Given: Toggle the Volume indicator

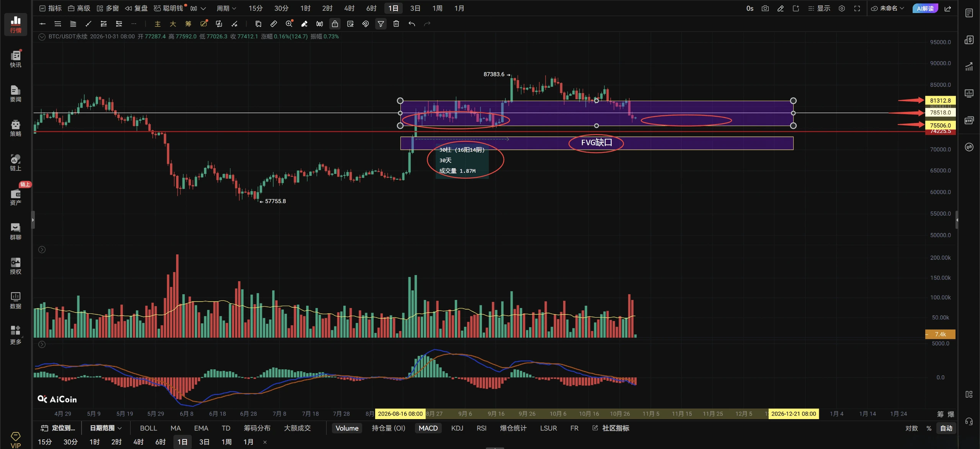Looking at the screenshot, I should (347, 428).
